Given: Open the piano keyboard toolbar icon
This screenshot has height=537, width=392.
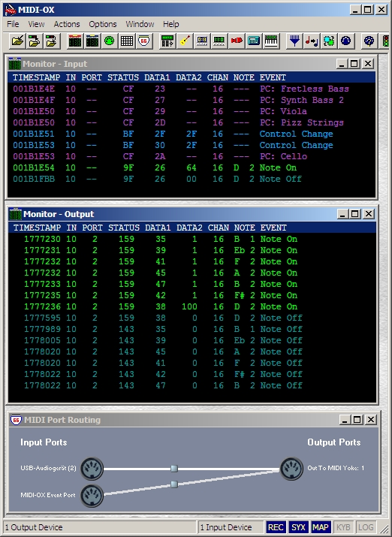Looking at the screenshot, I should (271, 41).
